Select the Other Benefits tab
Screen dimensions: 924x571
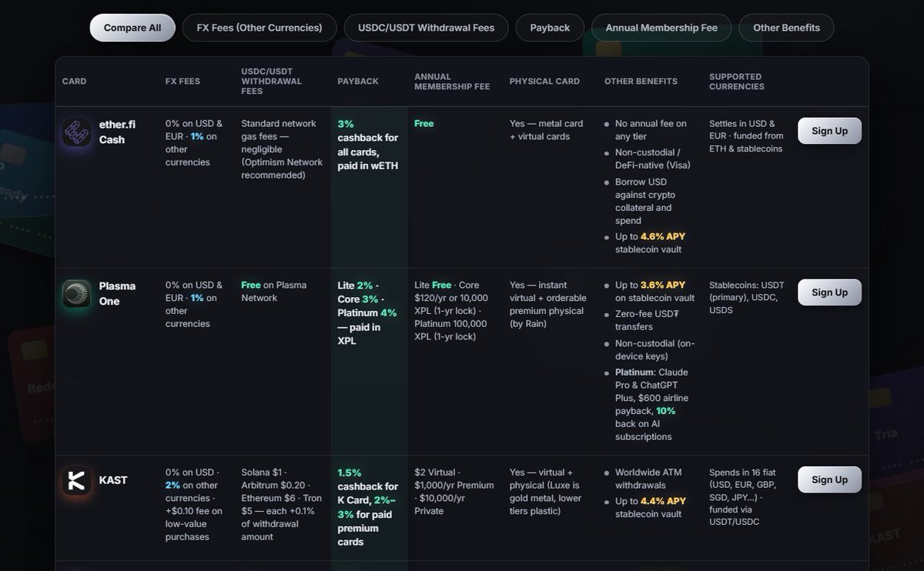click(x=786, y=28)
